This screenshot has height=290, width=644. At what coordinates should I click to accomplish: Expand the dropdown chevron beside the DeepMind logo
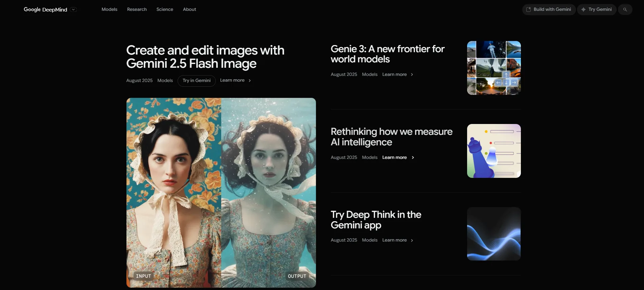click(x=73, y=9)
